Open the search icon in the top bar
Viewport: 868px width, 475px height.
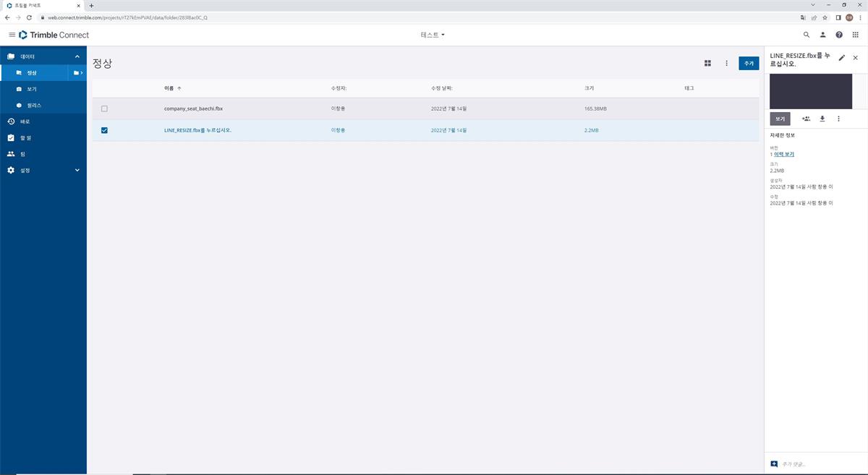coord(806,34)
